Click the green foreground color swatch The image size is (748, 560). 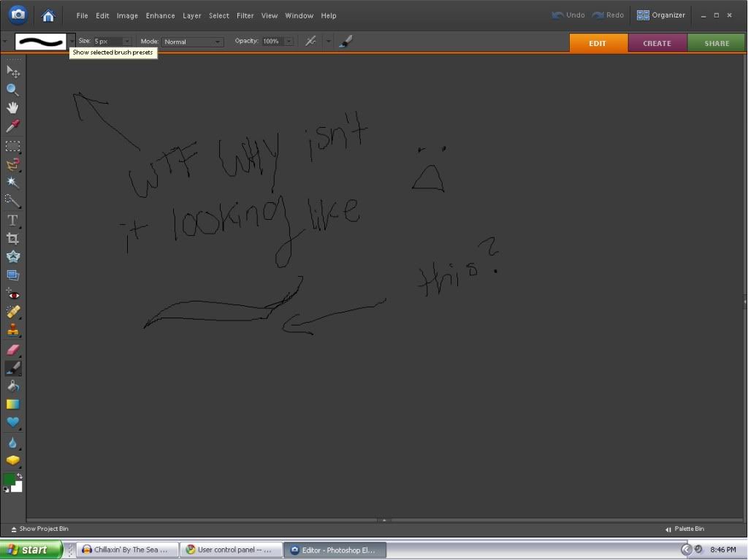9,479
